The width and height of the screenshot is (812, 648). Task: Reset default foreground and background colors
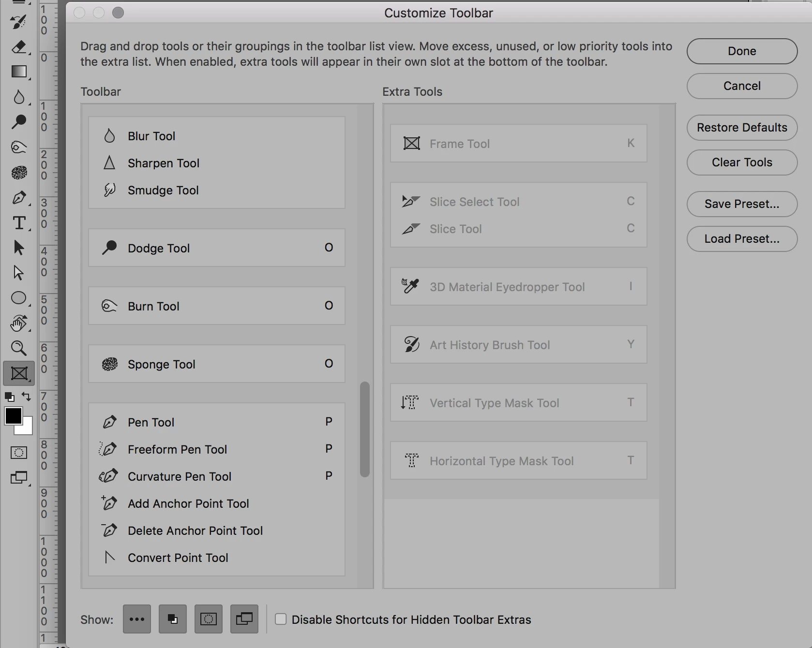[x=9, y=398]
